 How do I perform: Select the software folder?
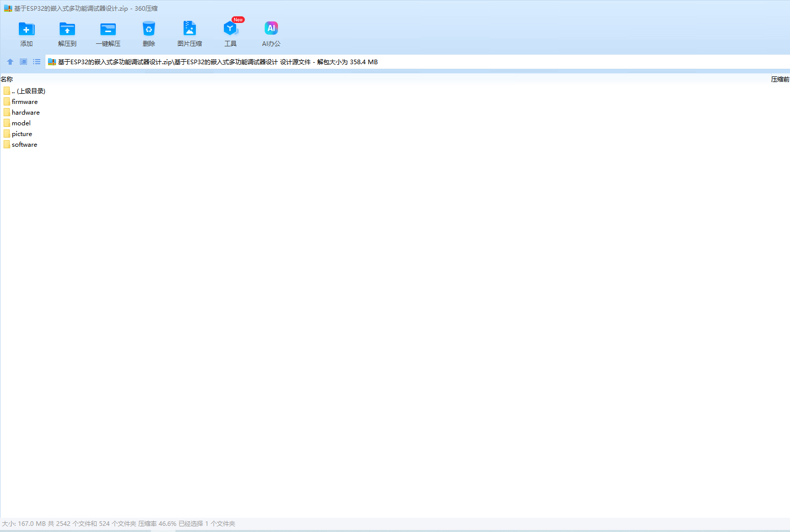click(x=24, y=145)
